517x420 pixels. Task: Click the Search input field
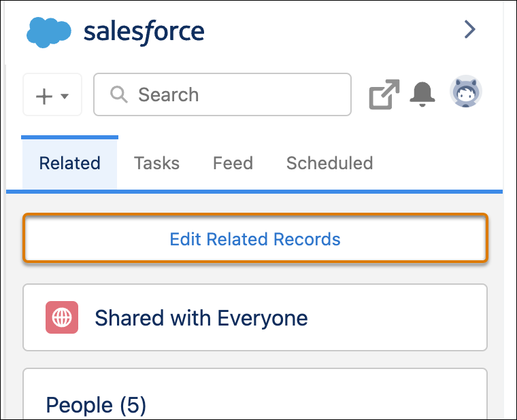[x=222, y=94]
